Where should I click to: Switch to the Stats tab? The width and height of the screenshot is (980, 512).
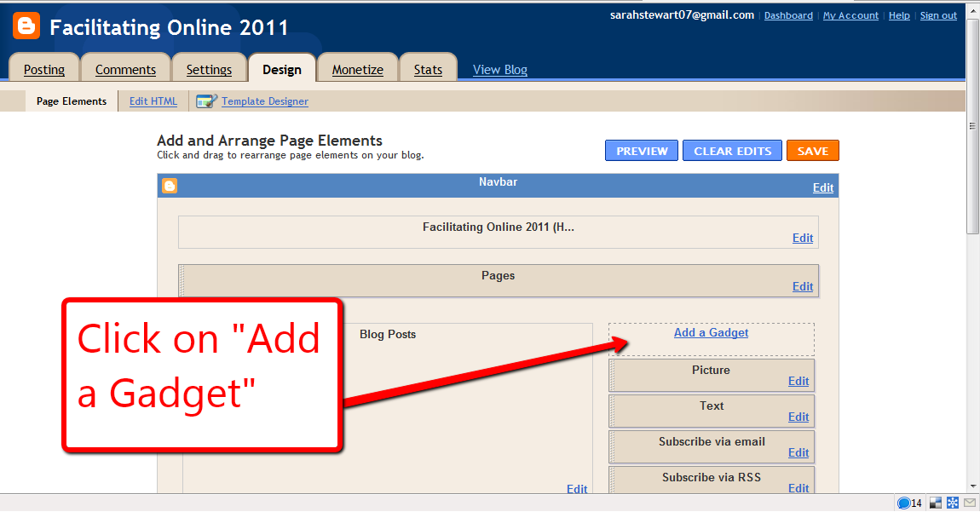(x=428, y=69)
